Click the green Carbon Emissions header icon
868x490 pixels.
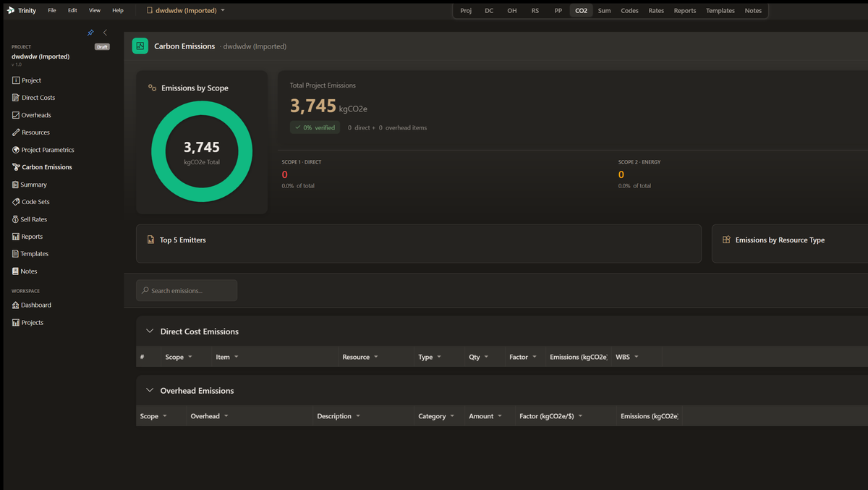pos(140,46)
